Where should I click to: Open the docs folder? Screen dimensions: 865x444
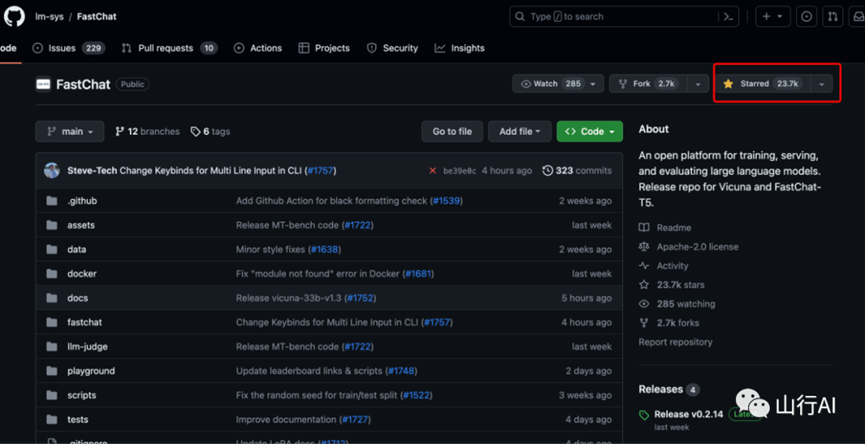coord(77,298)
